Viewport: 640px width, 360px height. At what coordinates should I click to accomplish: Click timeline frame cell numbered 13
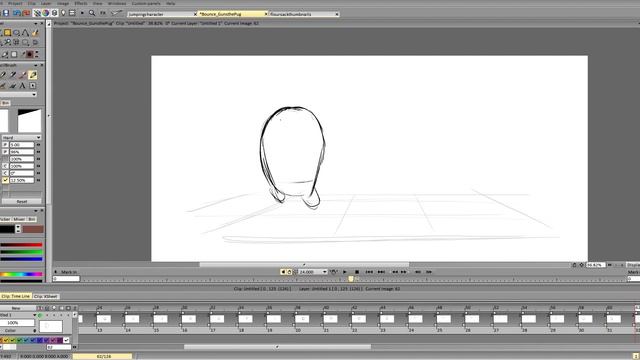104,319
